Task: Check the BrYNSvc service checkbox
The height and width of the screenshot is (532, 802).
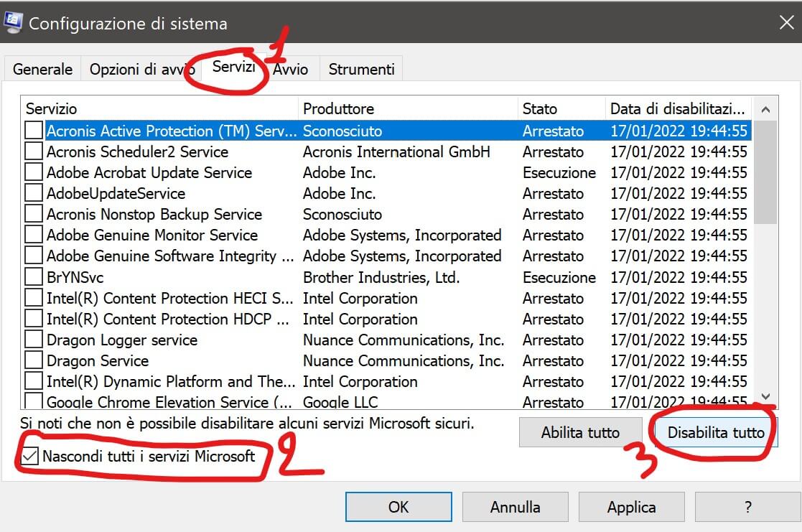Action: (34, 277)
